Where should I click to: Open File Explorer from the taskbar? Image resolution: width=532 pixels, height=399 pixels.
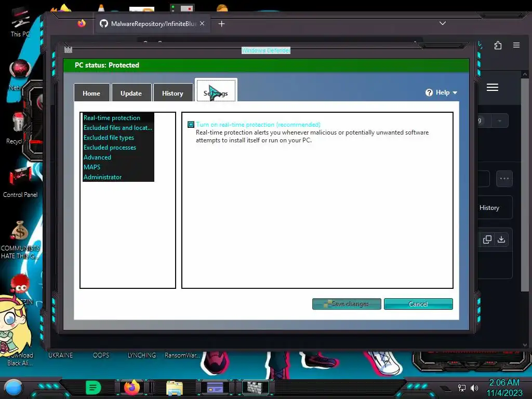(x=175, y=388)
